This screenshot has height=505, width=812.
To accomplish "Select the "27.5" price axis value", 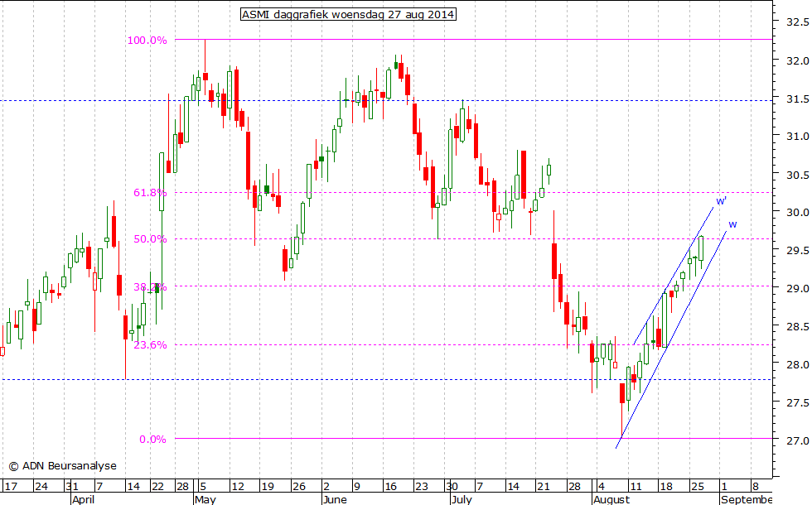I will click(797, 402).
